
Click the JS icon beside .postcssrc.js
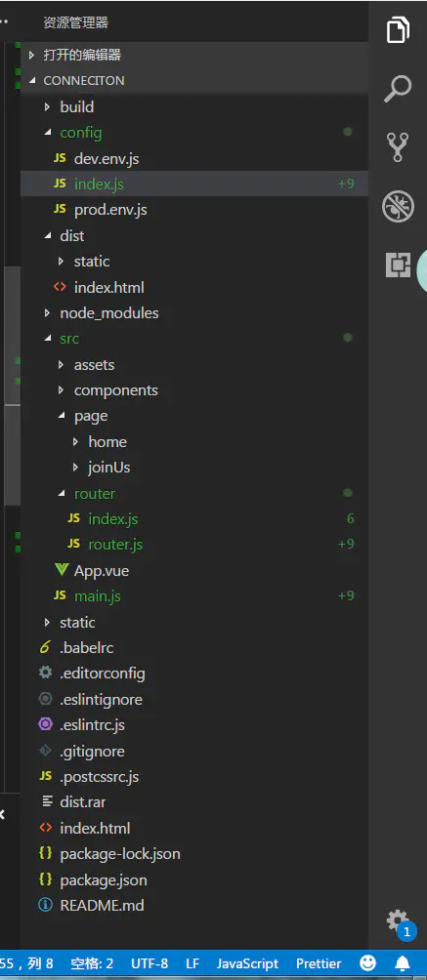[x=45, y=776]
